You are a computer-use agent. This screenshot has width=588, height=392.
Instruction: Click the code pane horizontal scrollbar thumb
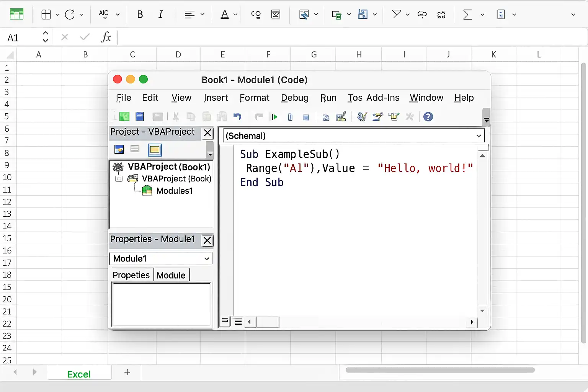268,322
